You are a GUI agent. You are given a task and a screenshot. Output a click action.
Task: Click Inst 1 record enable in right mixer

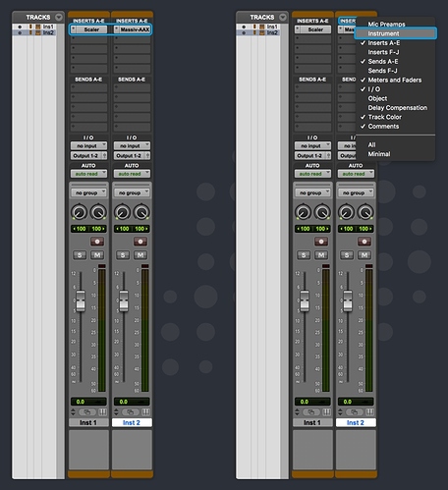[x=321, y=242]
